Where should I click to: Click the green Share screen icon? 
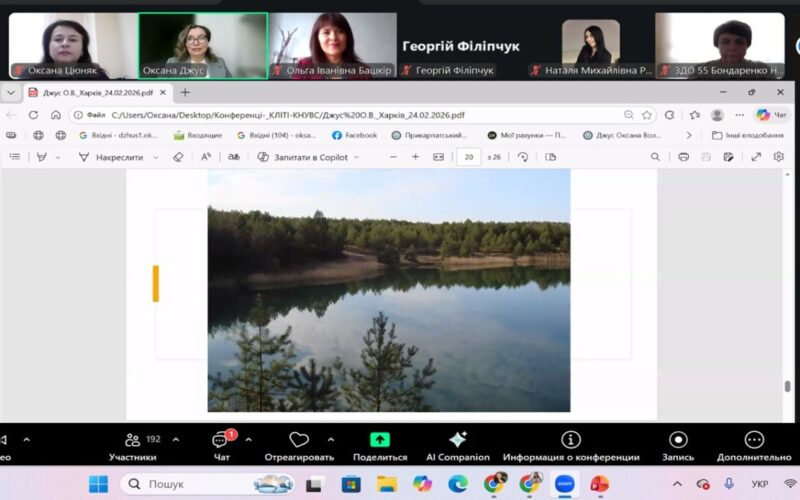380,441
